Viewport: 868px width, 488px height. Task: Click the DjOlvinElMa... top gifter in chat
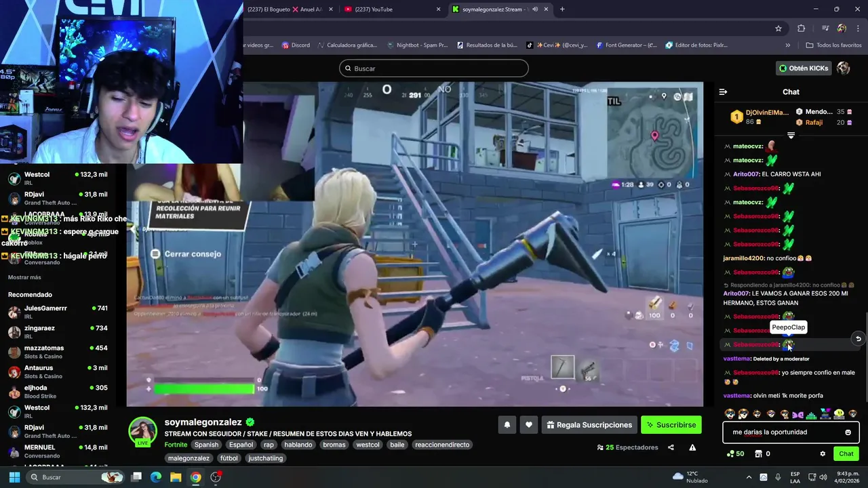click(760, 117)
